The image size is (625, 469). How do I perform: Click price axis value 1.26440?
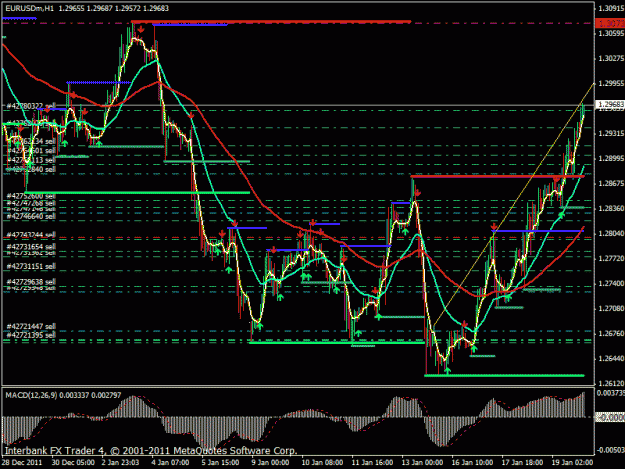611,359
